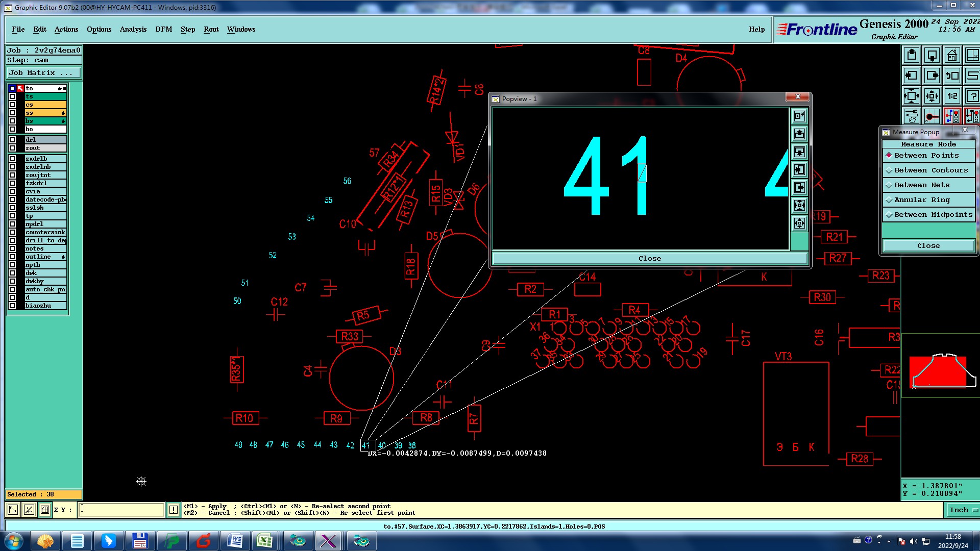Toggle the ss layer checkbox
The height and width of the screenshot is (551, 980).
12,113
